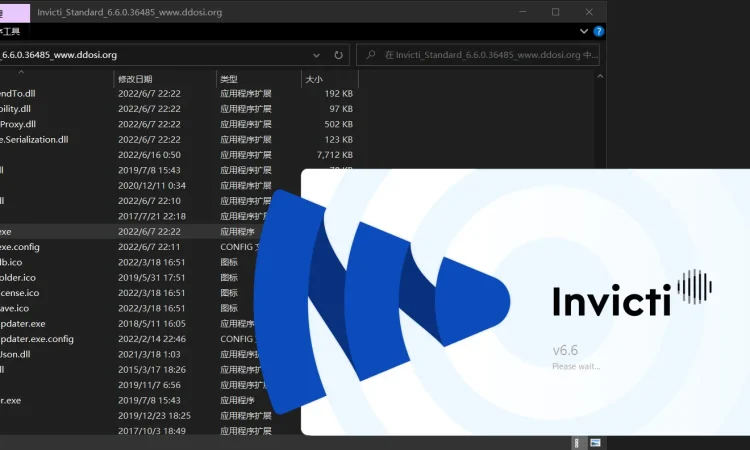The width and height of the screenshot is (750, 450).
Task: Select the row dated 2017/7/21 22:18
Action: 134,216
